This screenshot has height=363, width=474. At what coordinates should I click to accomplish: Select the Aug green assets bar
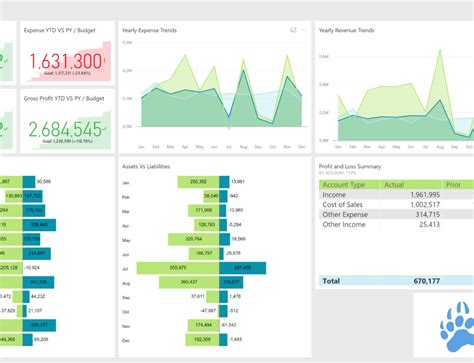pos(189,282)
